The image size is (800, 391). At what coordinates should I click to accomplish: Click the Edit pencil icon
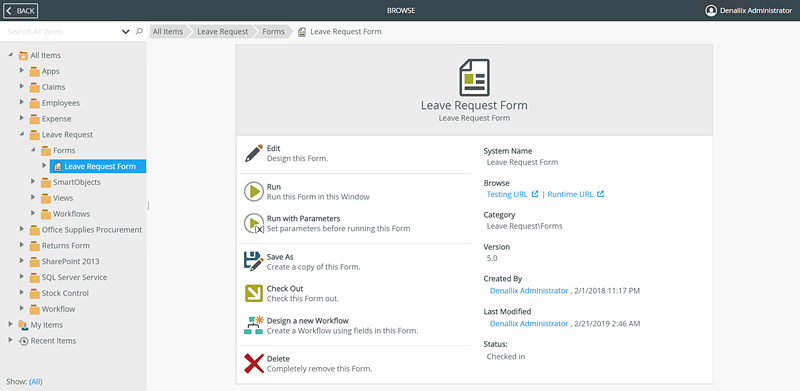[x=254, y=153]
